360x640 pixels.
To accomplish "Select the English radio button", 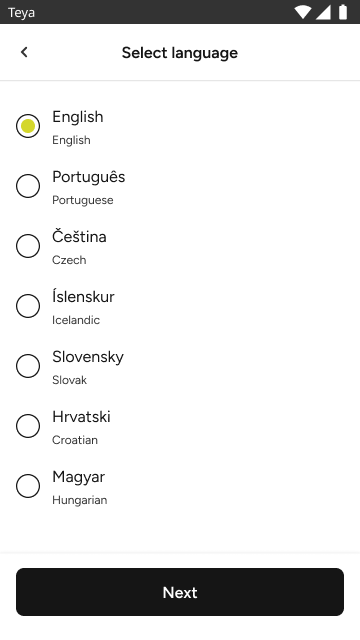I will (x=28, y=126).
